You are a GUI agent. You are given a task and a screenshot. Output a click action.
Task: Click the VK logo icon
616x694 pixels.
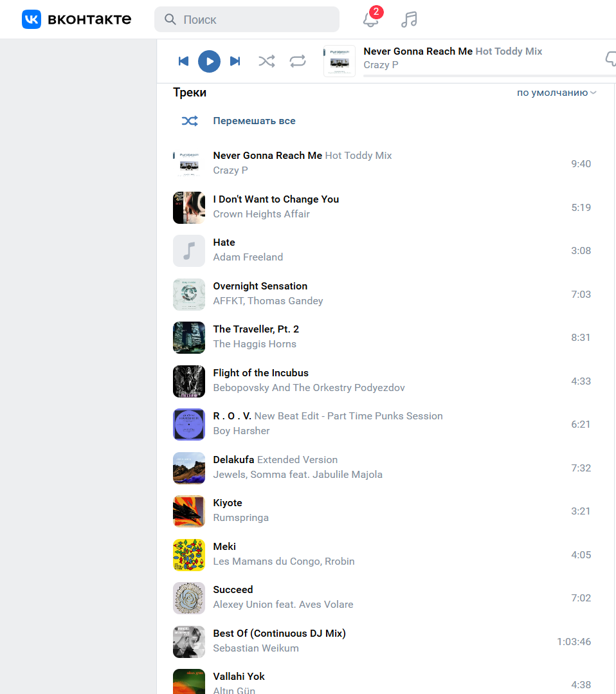pos(32,19)
